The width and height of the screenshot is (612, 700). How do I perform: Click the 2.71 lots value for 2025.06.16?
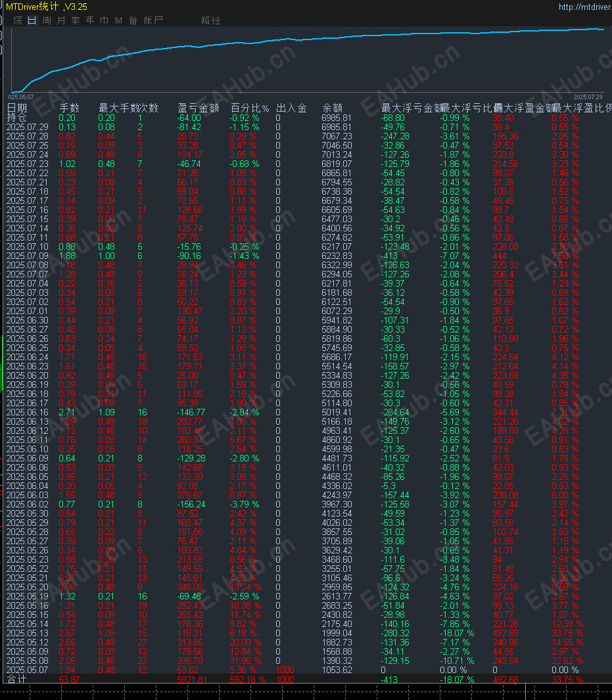[68, 412]
